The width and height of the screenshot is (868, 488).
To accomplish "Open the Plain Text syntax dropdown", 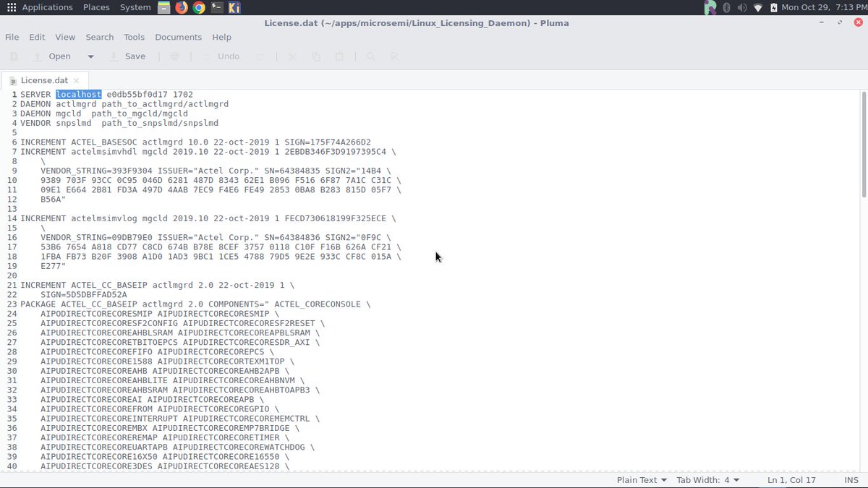I will point(642,480).
